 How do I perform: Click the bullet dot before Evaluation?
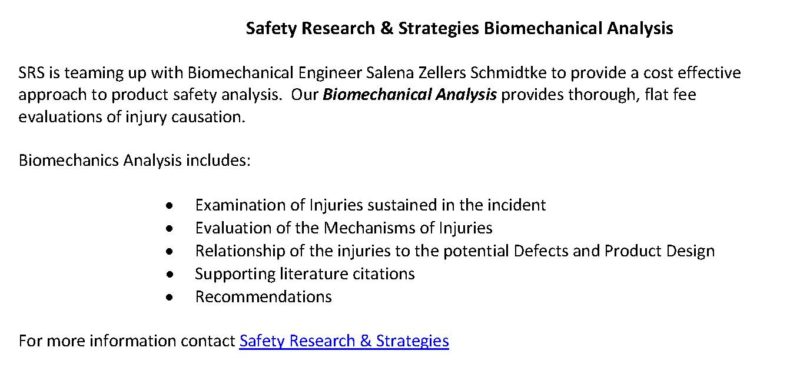coord(169,229)
